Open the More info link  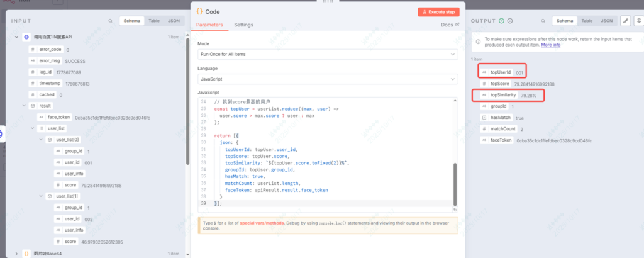click(550, 45)
